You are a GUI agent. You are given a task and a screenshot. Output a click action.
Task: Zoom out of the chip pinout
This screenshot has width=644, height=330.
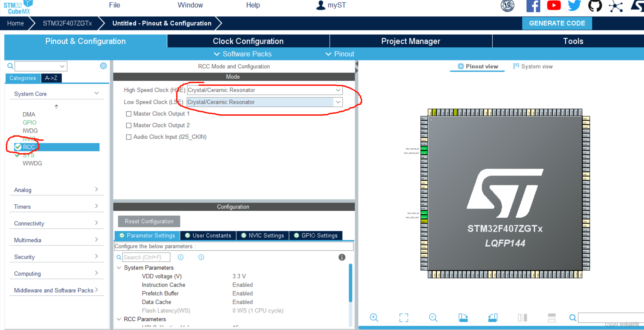433,318
